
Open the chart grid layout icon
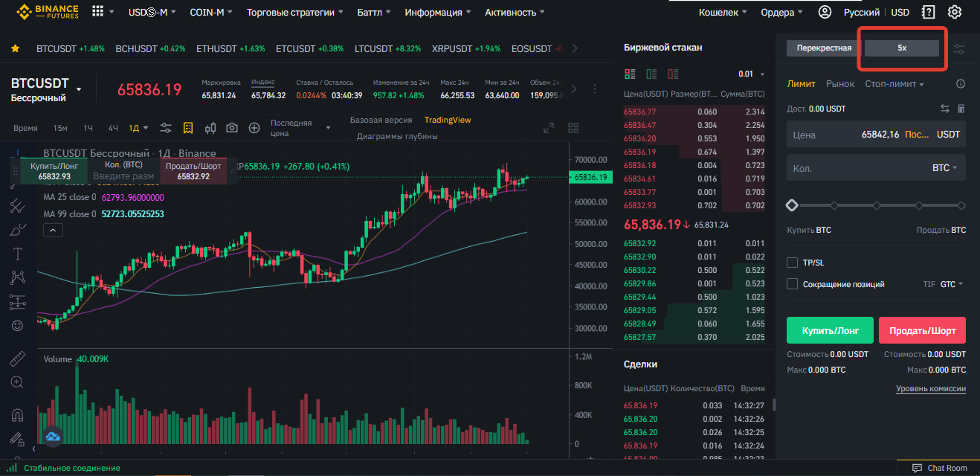click(573, 128)
